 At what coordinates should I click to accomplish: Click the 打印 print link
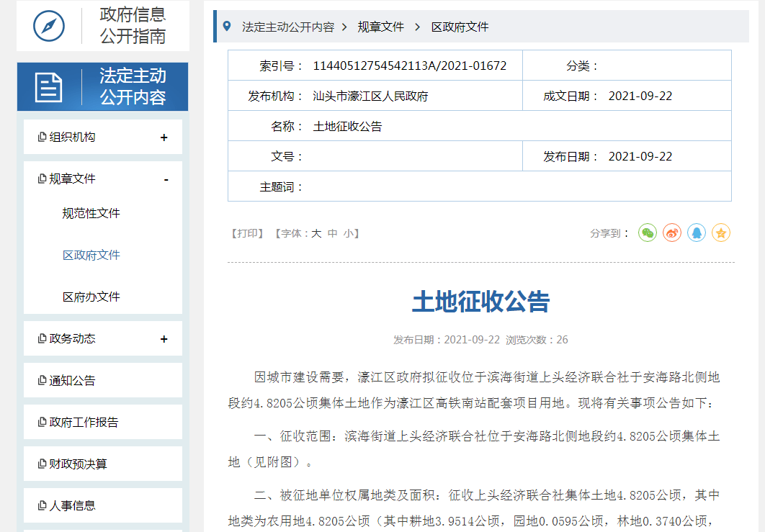247,233
